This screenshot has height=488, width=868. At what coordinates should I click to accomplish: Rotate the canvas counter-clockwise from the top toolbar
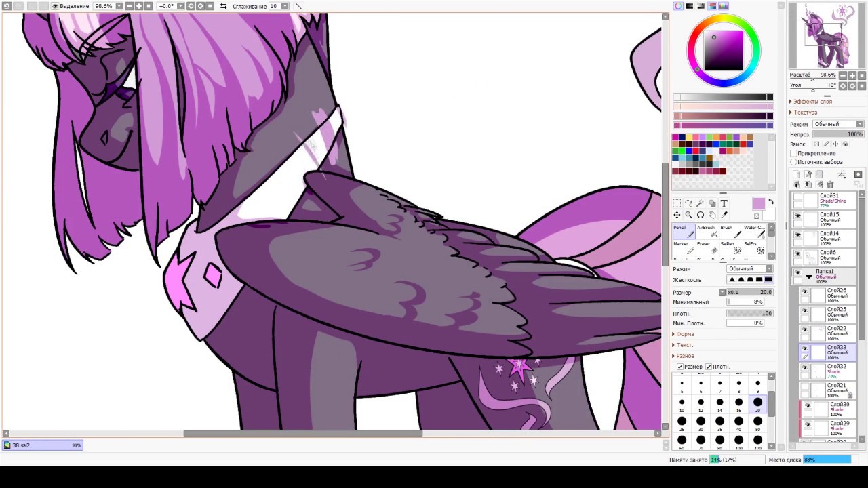click(x=191, y=6)
